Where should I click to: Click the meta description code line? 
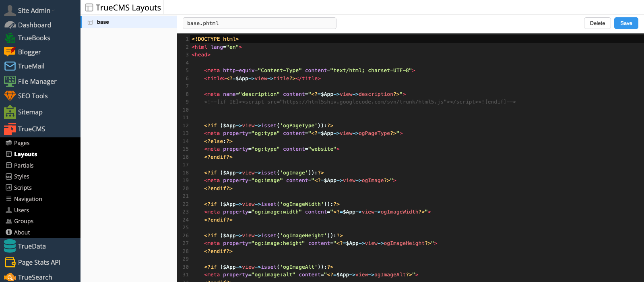tap(305, 94)
